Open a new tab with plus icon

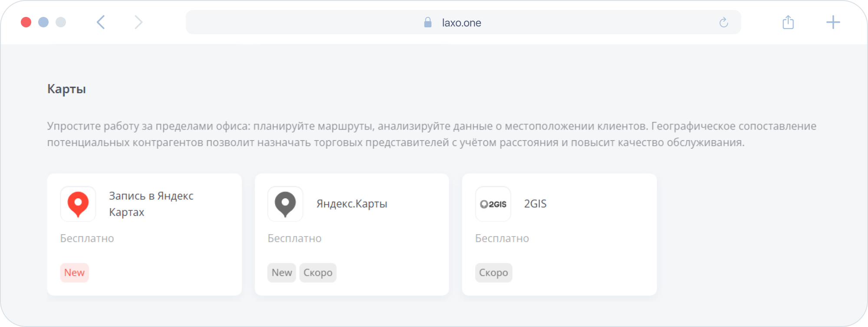click(x=833, y=22)
